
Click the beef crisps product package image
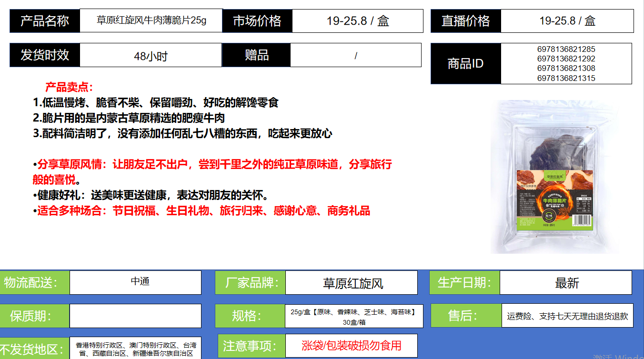pos(555,177)
